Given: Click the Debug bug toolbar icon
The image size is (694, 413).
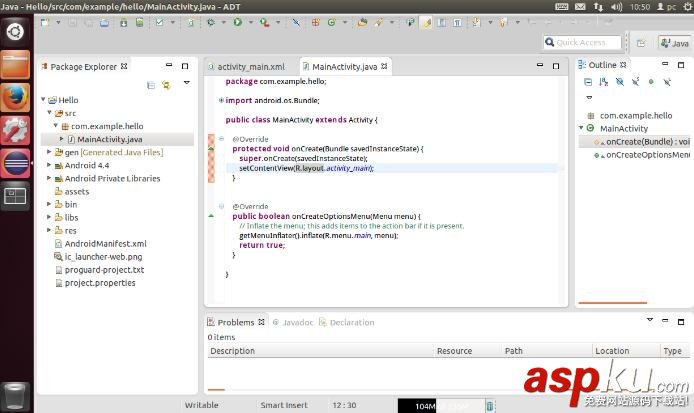Looking at the screenshot, I should click(211, 22).
